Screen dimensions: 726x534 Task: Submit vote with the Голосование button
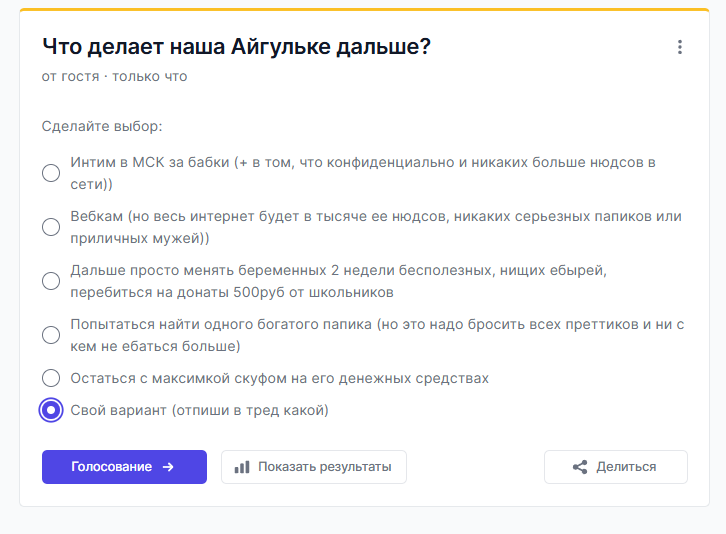pyautogui.click(x=124, y=467)
